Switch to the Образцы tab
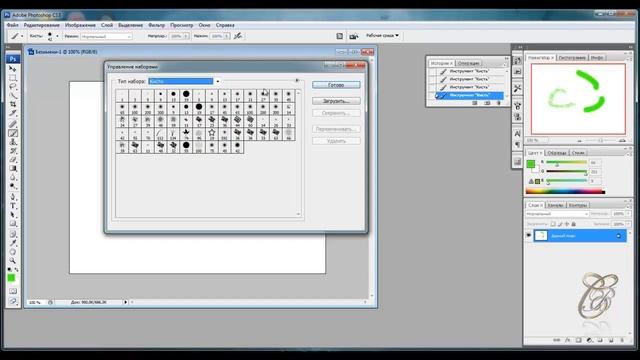This screenshot has width=640, height=360. tap(557, 153)
